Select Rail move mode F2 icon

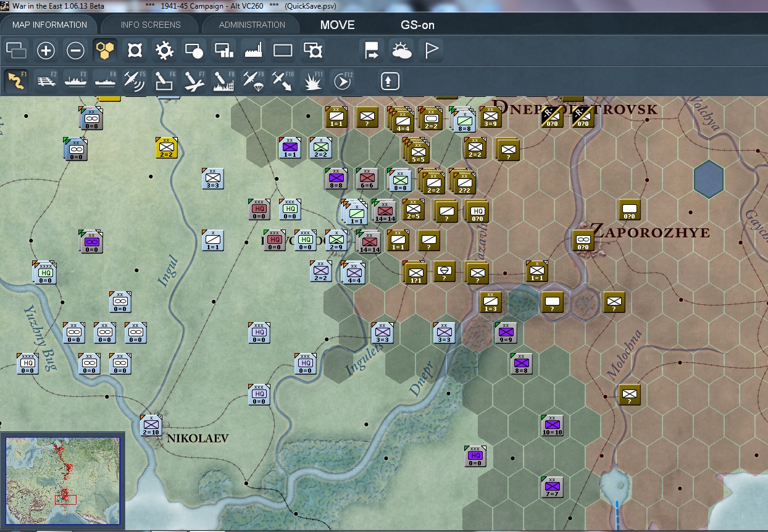46,81
